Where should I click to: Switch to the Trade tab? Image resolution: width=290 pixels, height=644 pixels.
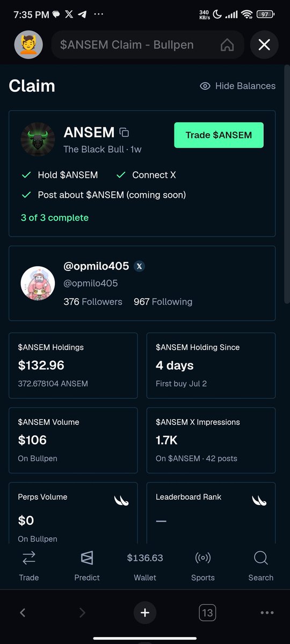[29, 566]
